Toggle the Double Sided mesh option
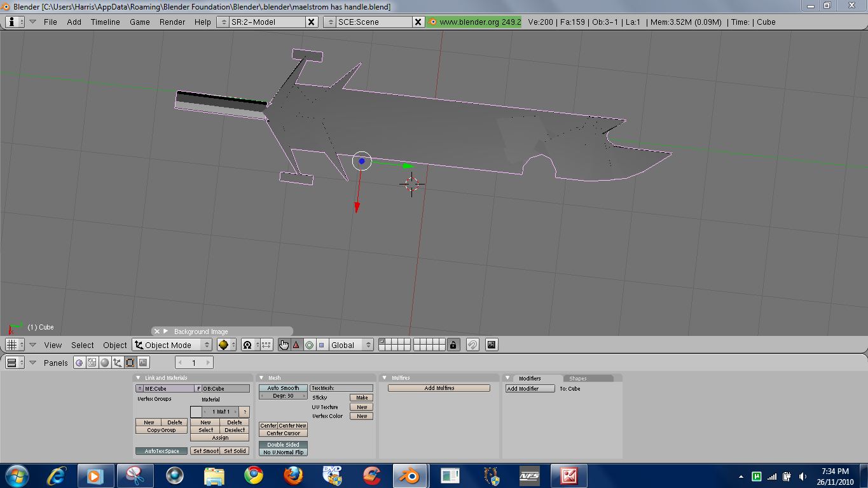This screenshot has height=488, width=868. pyautogui.click(x=283, y=445)
